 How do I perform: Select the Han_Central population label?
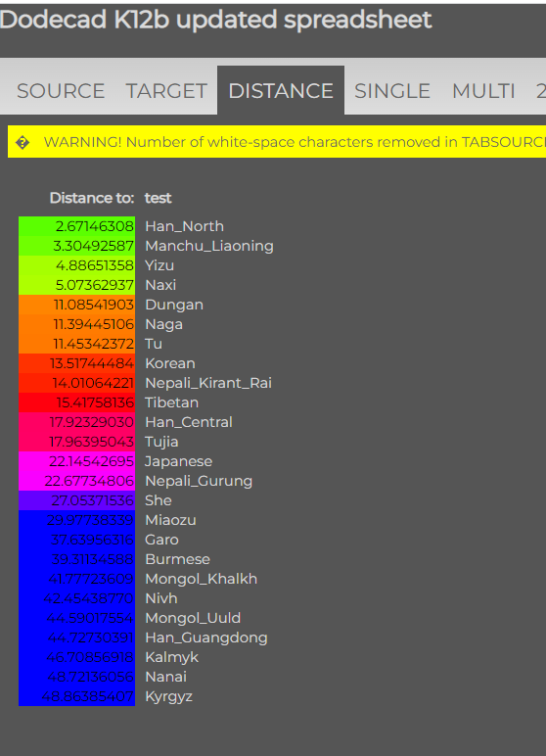[189, 422]
